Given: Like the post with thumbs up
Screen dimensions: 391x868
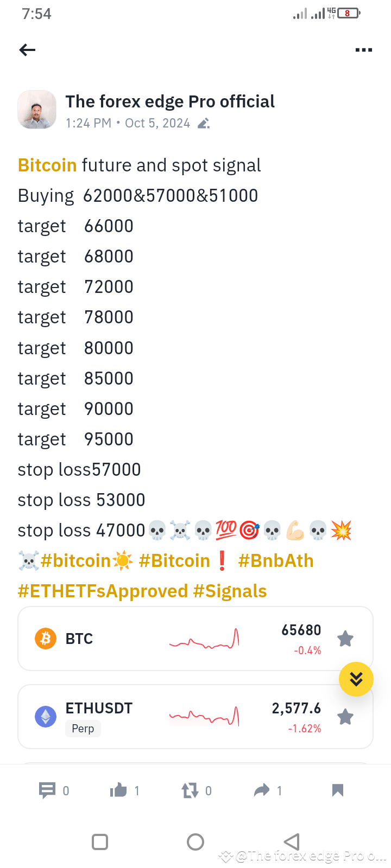Looking at the screenshot, I should [x=119, y=790].
